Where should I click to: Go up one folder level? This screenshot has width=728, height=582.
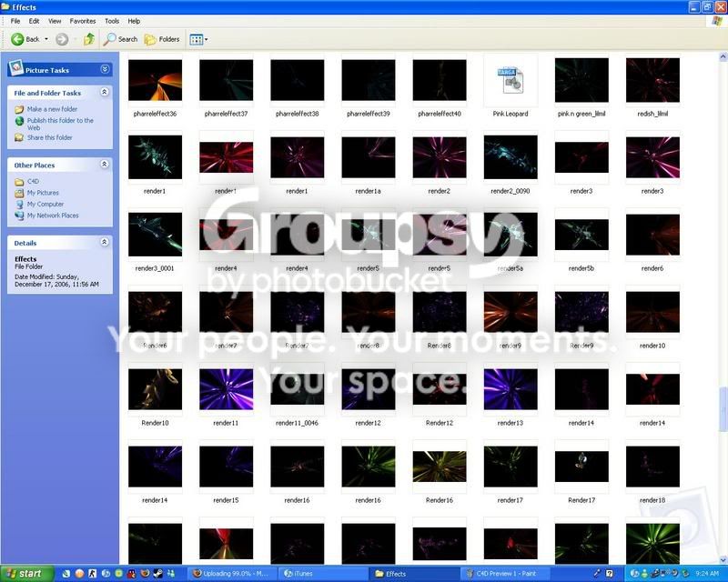[x=89, y=39]
